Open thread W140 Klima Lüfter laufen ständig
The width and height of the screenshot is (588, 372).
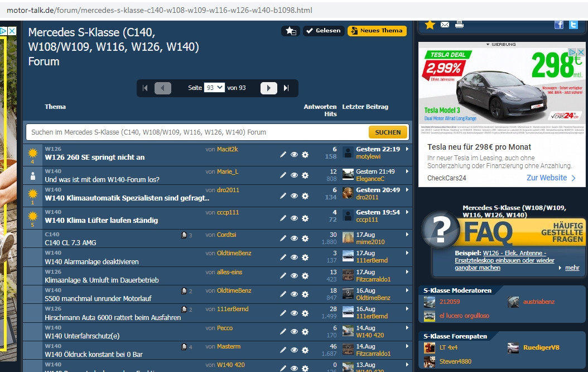pos(101,220)
